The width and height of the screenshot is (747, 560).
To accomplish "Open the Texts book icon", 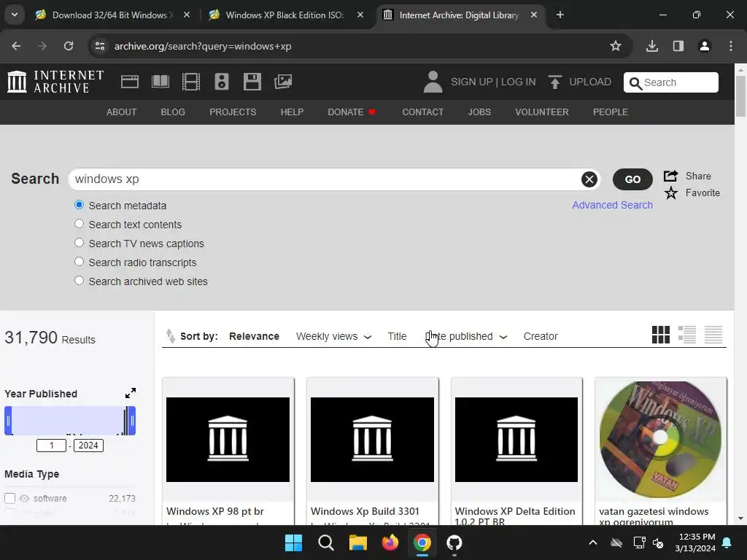I will (160, 82).
